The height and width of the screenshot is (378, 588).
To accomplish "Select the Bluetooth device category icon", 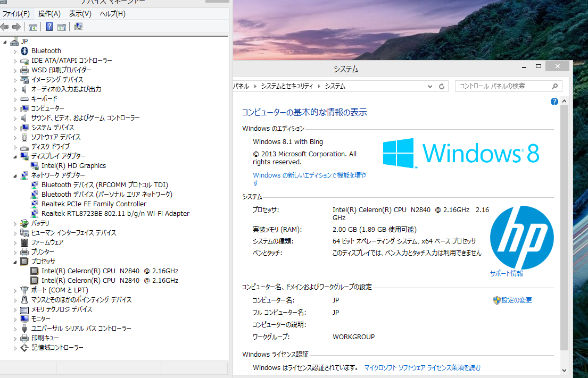I will tap(24, 51).
